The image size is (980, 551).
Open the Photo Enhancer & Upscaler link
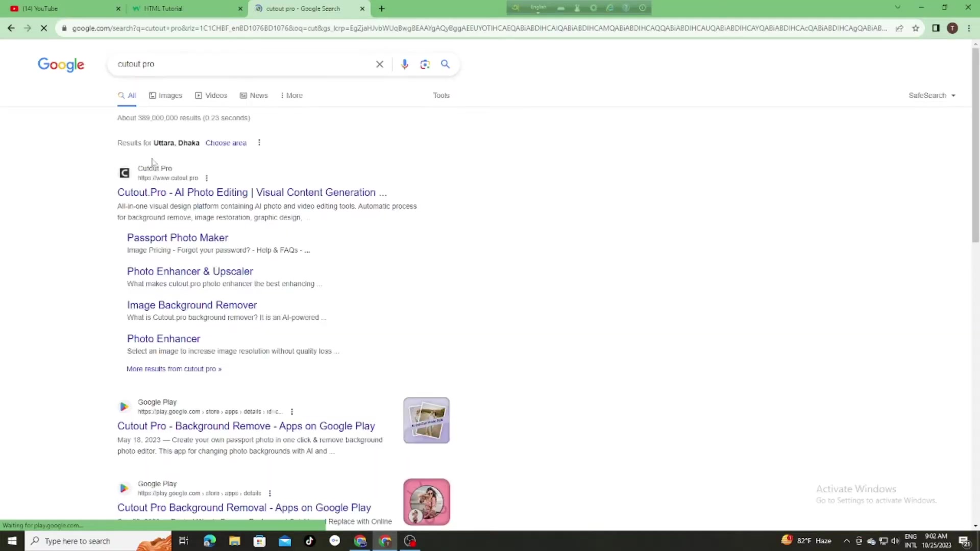pyautogui.click(x=190, y=271)
